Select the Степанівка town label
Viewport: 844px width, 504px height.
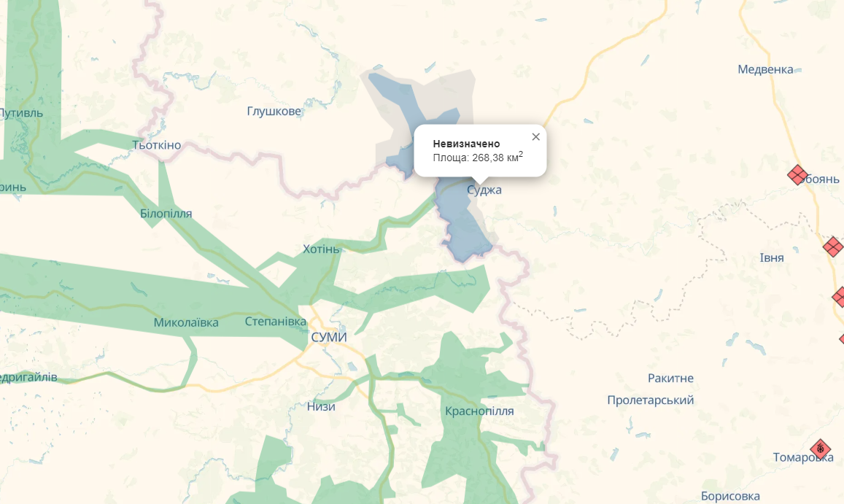coord(276,322)
